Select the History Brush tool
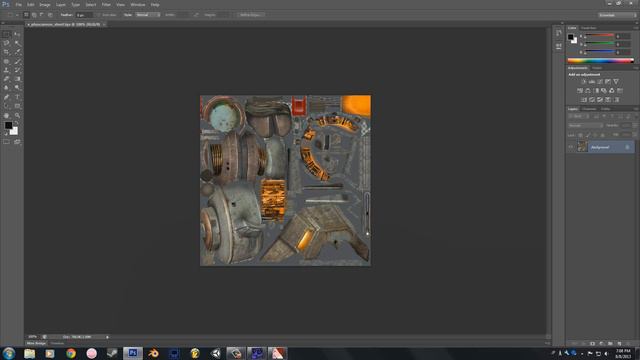This screenshot has height=360, width=640. click(17, 70)
